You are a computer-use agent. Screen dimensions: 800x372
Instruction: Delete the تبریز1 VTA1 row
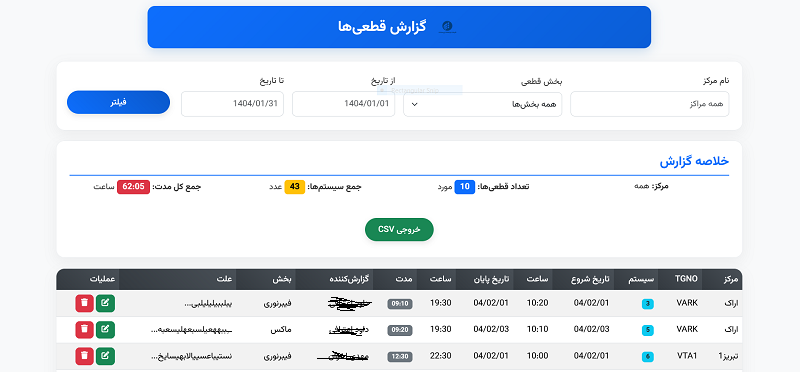[84, 356]
